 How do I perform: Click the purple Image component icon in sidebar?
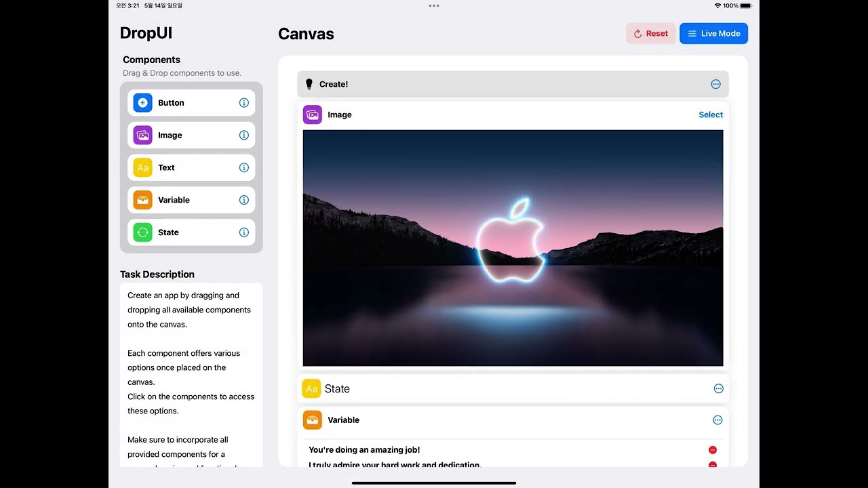(x=142, y=136)
